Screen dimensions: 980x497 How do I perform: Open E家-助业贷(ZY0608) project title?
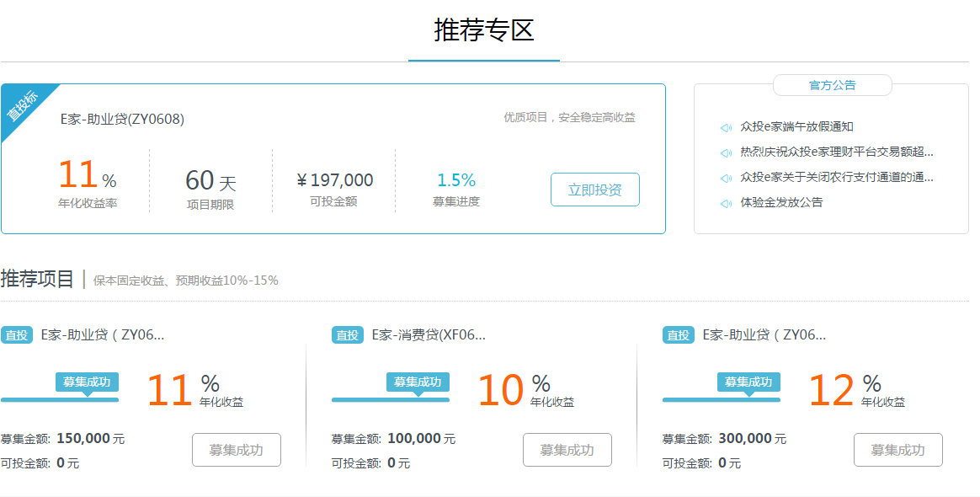pos(123,119)
